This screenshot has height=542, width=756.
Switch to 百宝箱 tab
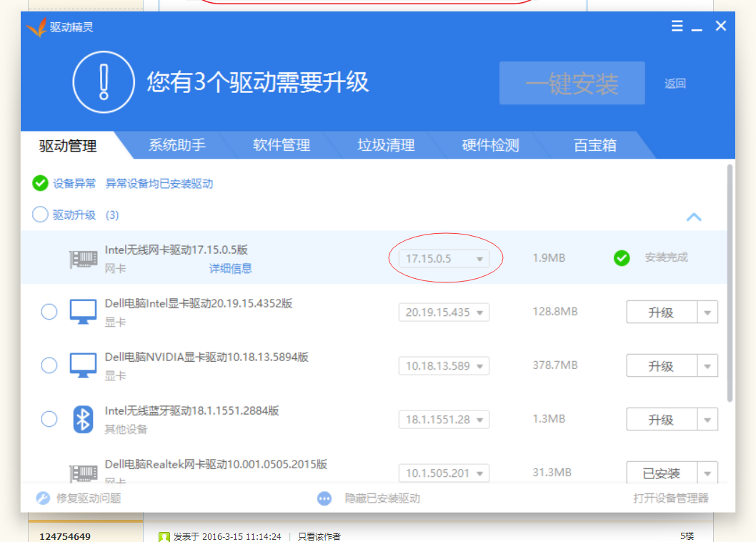click(595, 144)
